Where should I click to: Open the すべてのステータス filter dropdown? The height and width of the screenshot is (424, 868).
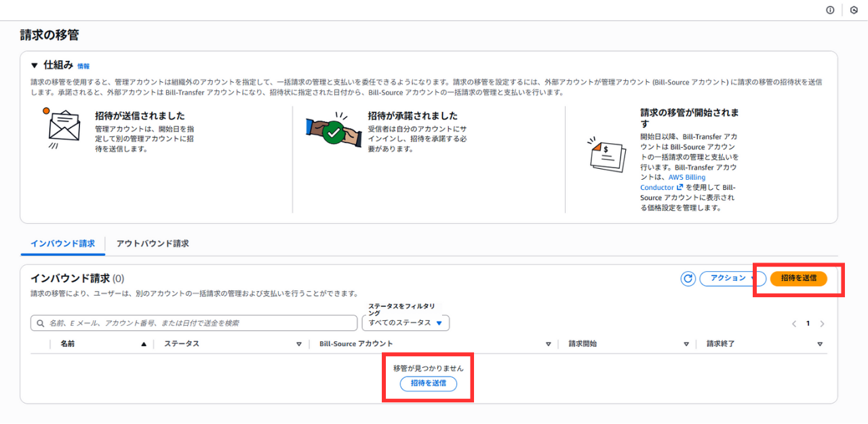pyautogui.click(x=406, y=323)
